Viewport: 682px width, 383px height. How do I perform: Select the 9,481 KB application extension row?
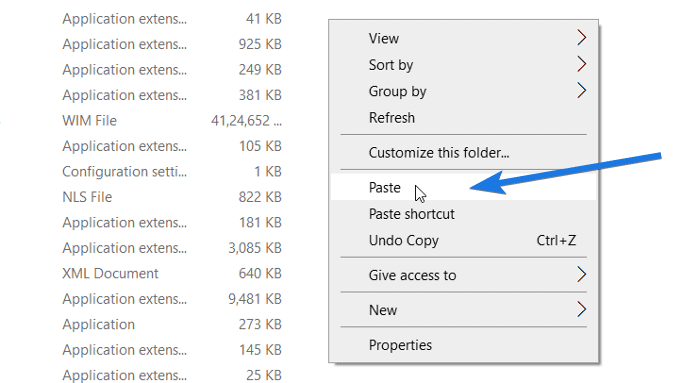coord(172,299)
